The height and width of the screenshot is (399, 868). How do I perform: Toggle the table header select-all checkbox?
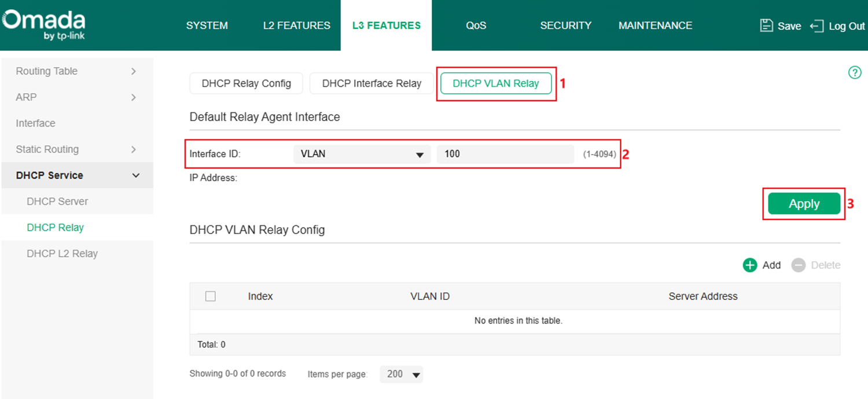tap(211, 296)
